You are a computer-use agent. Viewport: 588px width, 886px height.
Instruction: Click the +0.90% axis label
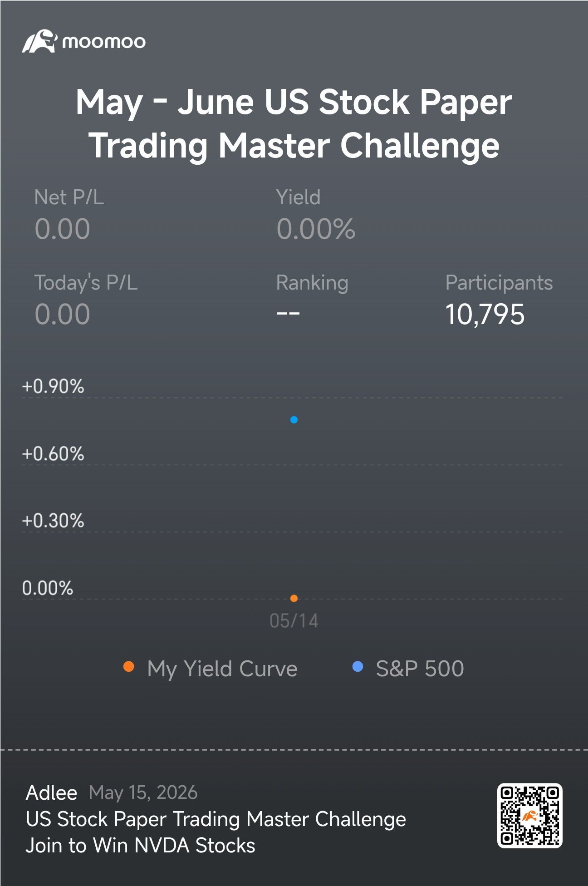(53, 386)
